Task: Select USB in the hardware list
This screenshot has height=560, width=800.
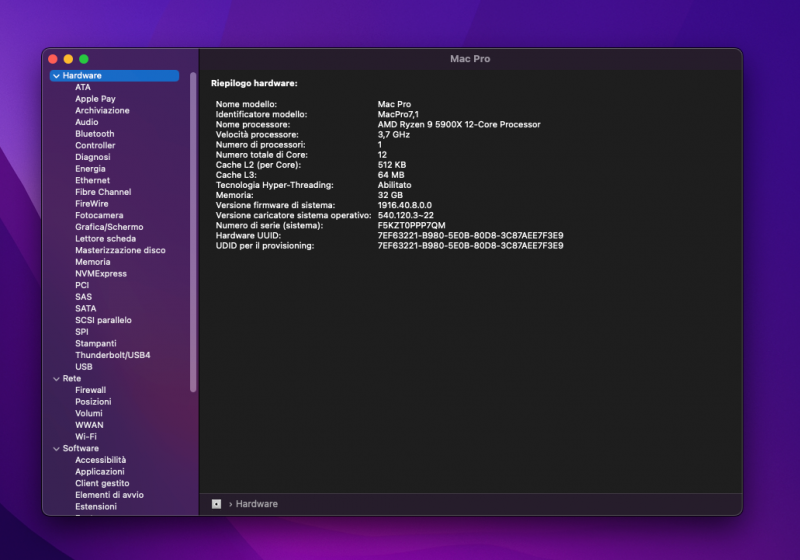Action: point(83,367)
